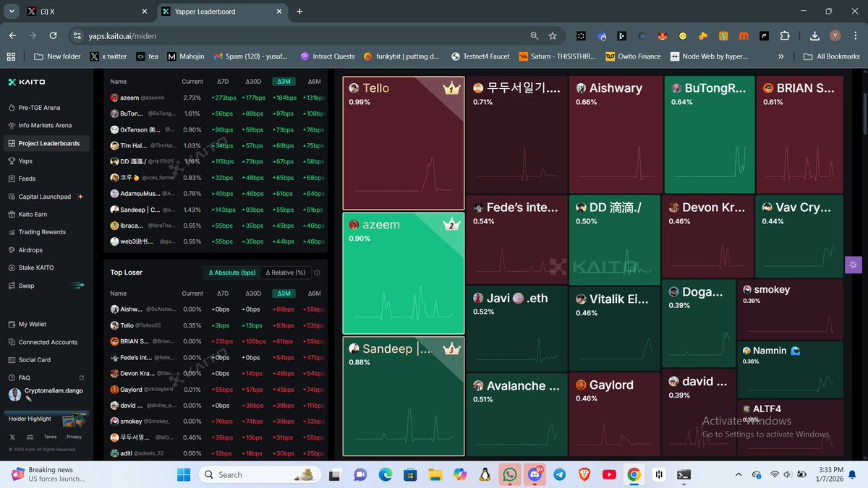Click the Kaito Earn icon
The width and height of the screenshot is (868, 488).
pos(12,214)
